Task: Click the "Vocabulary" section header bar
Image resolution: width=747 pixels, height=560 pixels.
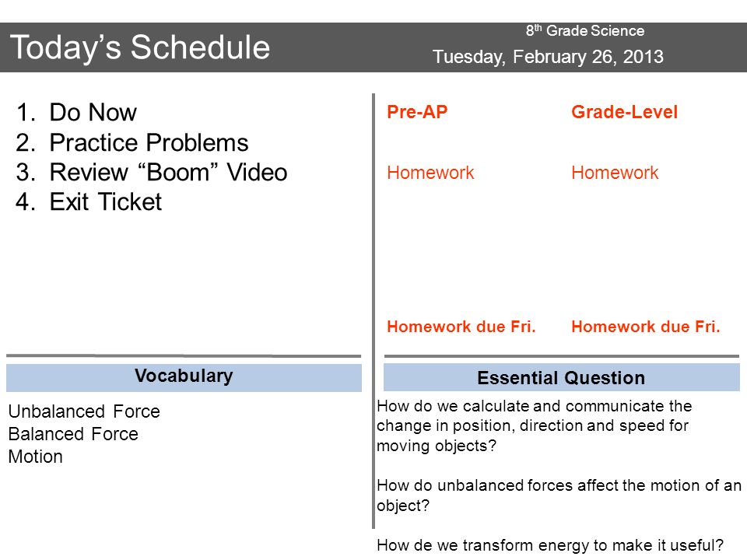Action: [184, 378]
